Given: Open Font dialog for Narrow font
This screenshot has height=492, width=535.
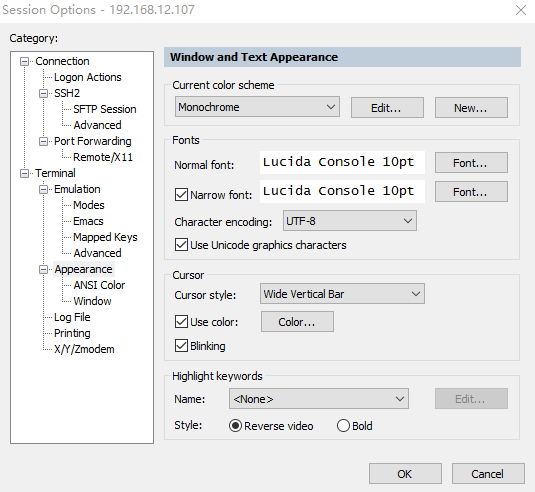Looking at the screenshot, I should [471, 192].
